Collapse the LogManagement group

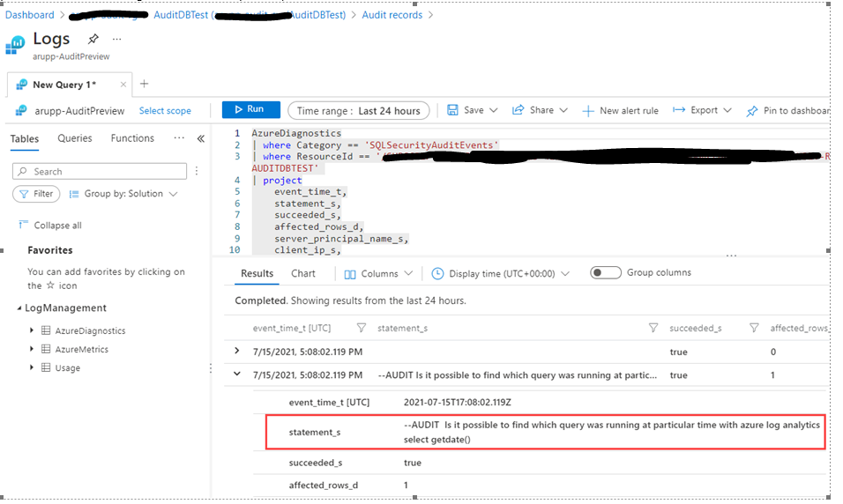(19, 308)
